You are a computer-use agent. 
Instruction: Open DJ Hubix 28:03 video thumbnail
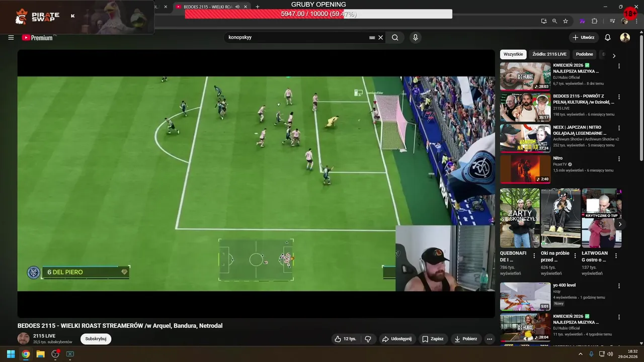[525, 76]
